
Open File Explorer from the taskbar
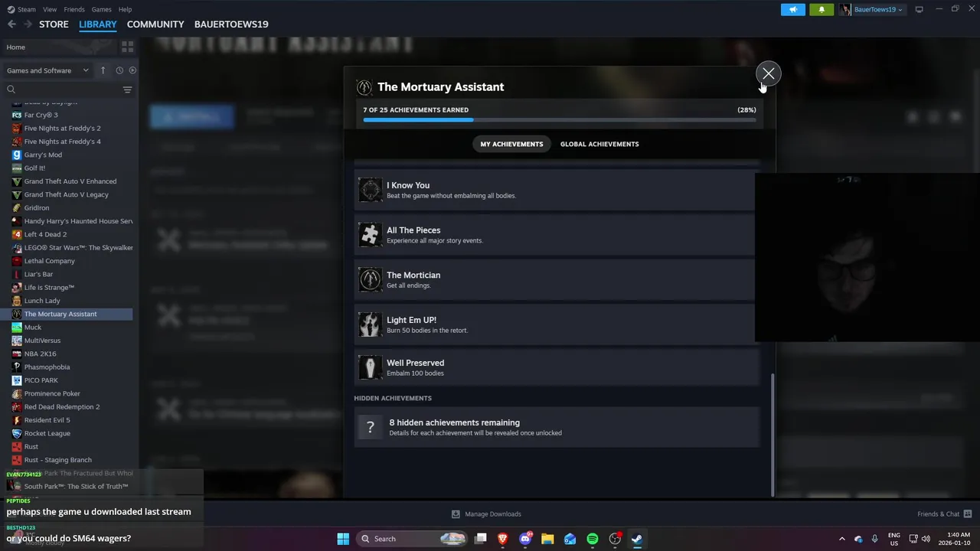tap(548, 539)
